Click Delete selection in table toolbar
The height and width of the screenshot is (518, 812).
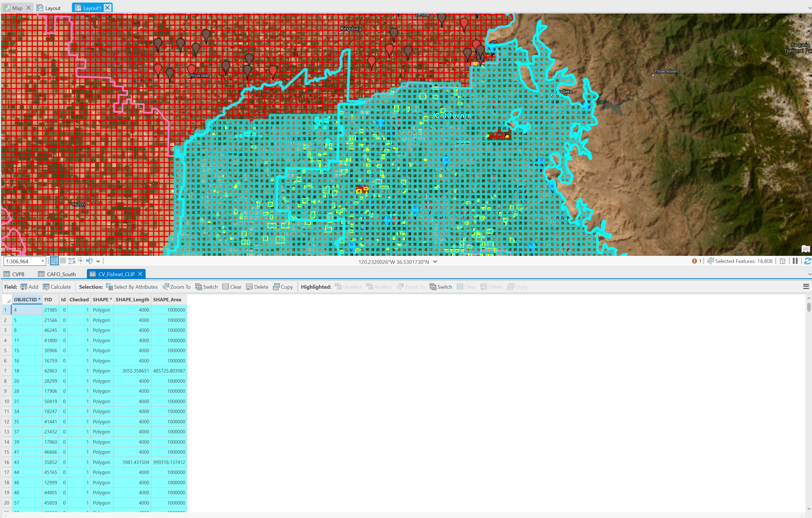pyautogui.click(x=257, y=287)
